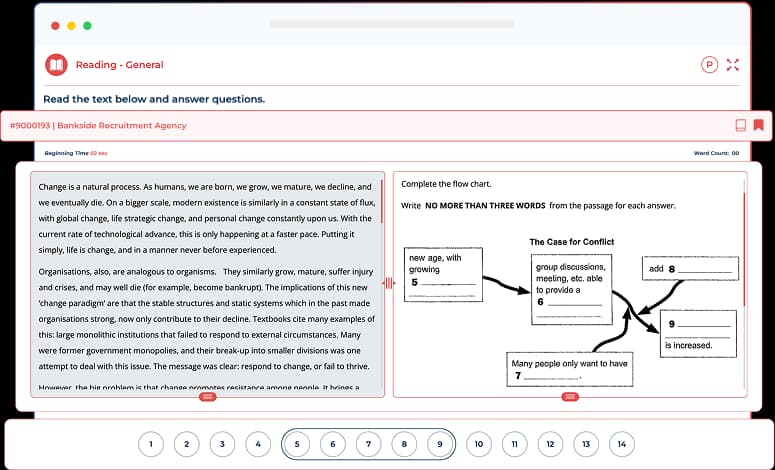
Task: Click the green macOS window button
Action: click(88, 25)
